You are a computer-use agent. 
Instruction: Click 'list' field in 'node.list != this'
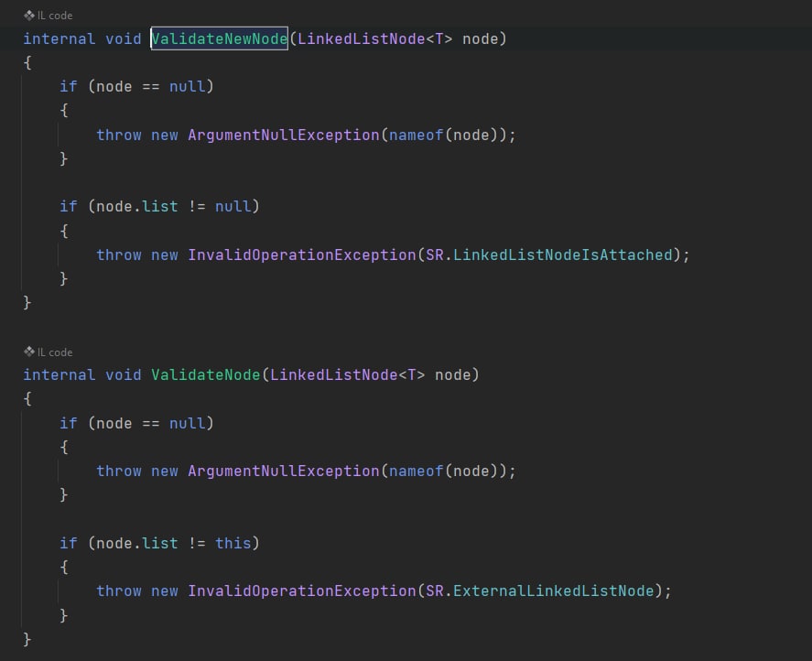tap(160, 544)
